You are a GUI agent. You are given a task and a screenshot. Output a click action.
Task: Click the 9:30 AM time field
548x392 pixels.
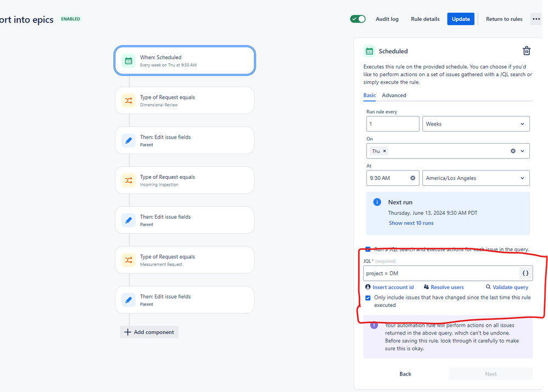393,178
